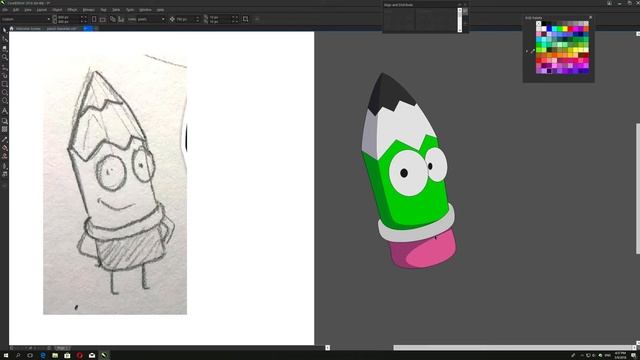Select the Rectangle tool
The width and height of the screenshot is (640, 360).
pyautogui.click(x=4, y=84)
